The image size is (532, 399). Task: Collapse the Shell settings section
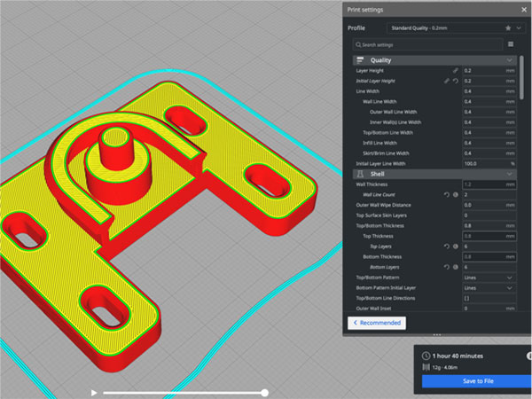pyautogui.click(x=509, y=175)
